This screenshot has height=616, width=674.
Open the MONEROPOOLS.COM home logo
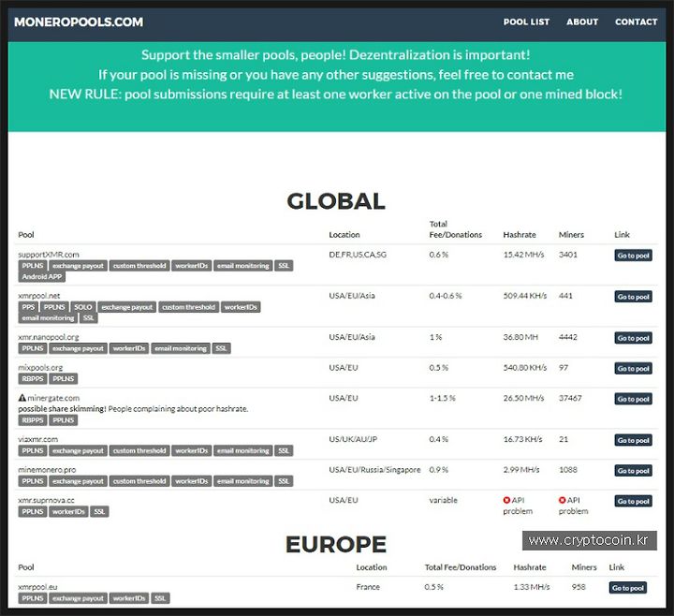coord(79,22)
